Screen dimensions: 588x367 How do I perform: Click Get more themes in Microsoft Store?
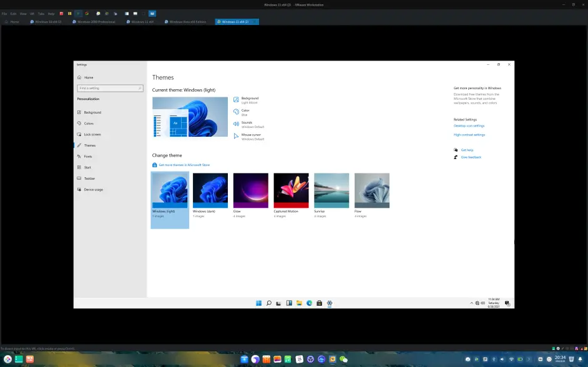pos(184,165)
